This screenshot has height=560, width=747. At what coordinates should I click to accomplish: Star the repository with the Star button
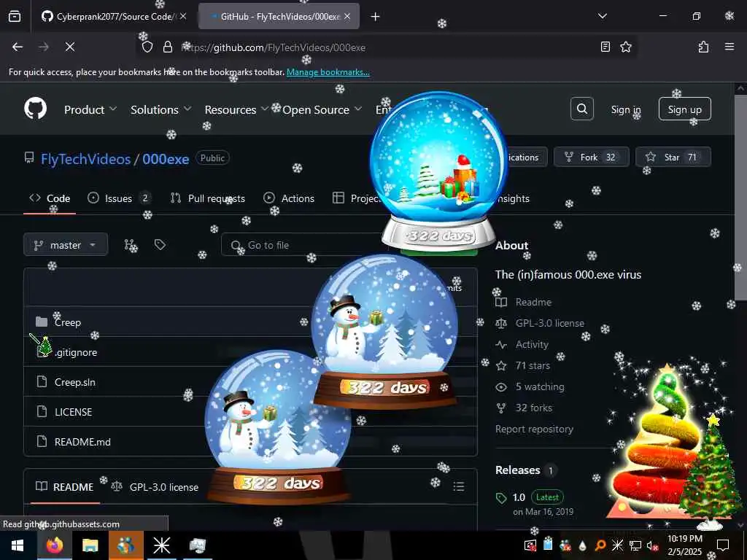[x=673, y=157]
